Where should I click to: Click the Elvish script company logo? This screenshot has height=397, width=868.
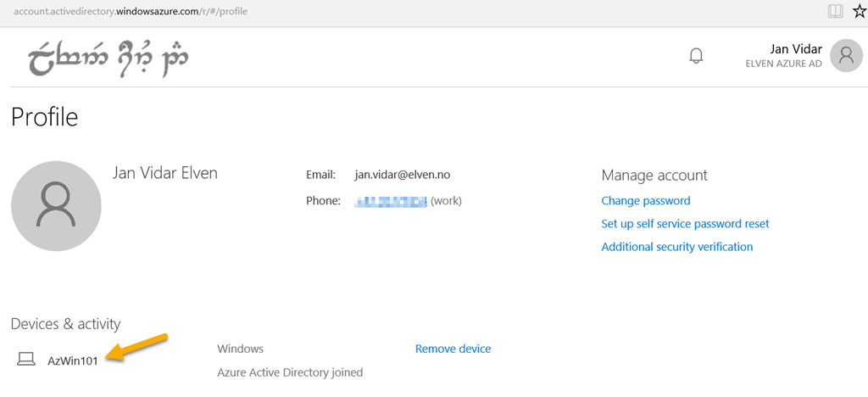pyautogui.click(x=108, y=57)
